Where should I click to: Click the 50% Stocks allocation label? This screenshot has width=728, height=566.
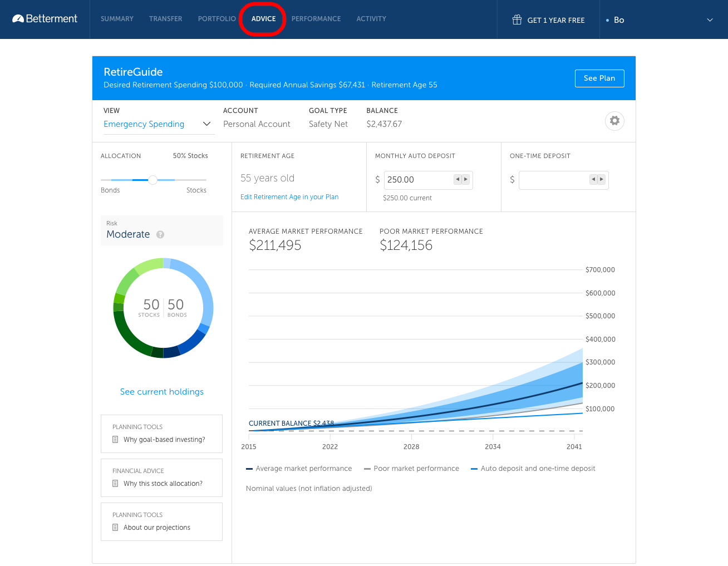190,156
